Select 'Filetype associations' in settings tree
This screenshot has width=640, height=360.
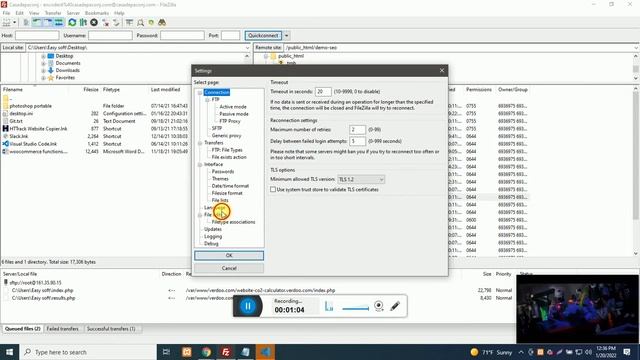[233, 222]
